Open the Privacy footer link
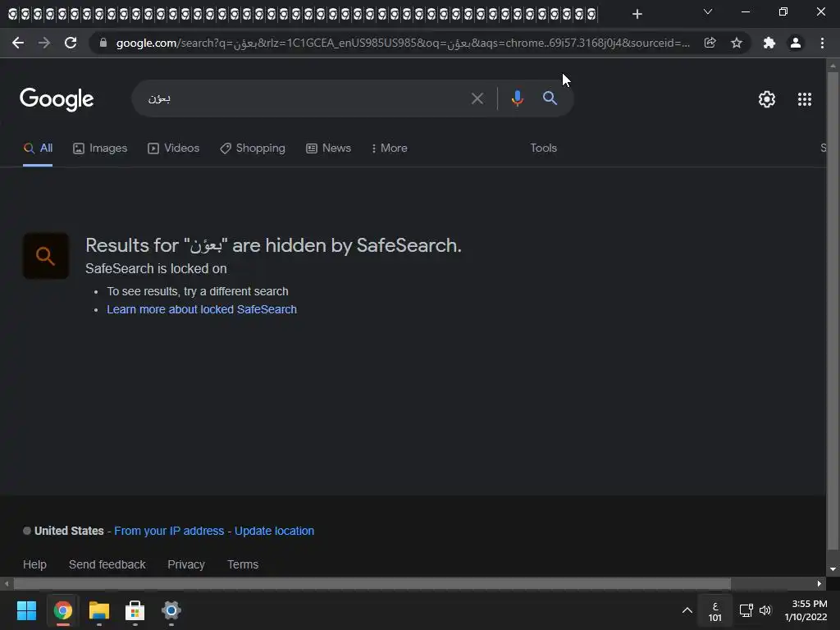 pos(186,564)
